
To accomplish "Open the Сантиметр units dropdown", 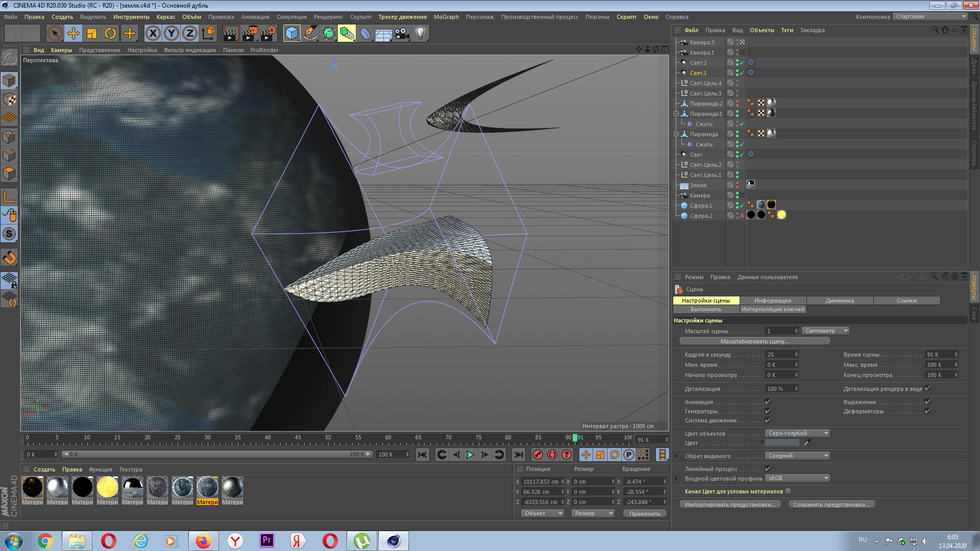I will [x=826, y=331].
